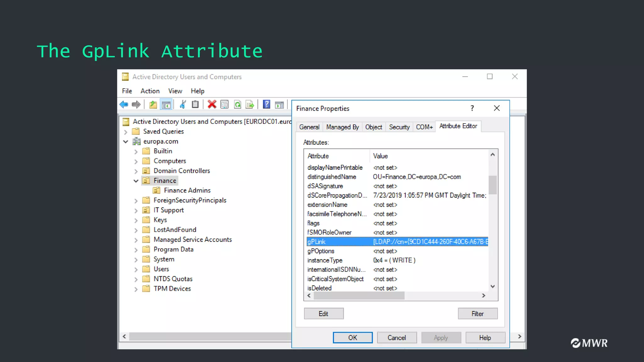Open the View menu
The height and width of the screenshot is (362, 644).
(175, 91)
